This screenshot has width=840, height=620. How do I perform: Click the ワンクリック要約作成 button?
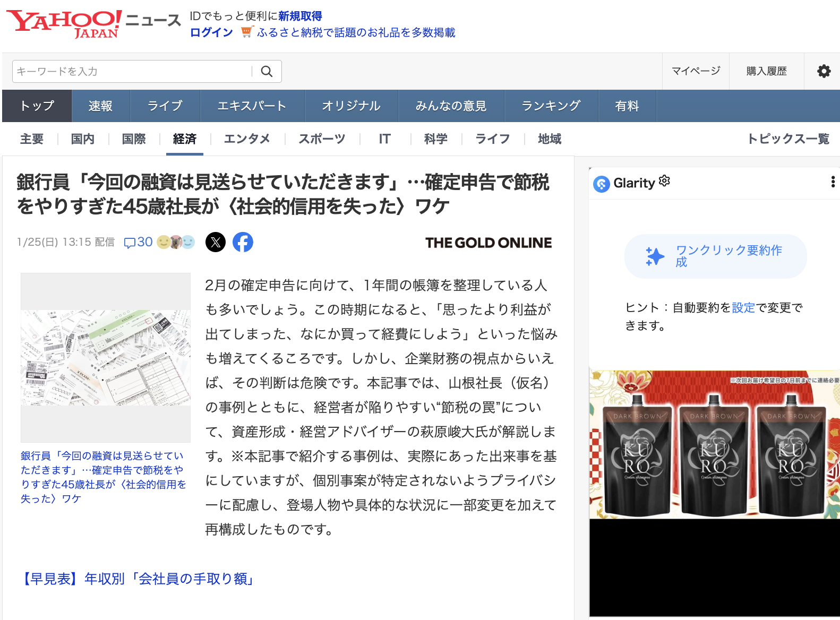pyautogui.click(x=716, y=256)
